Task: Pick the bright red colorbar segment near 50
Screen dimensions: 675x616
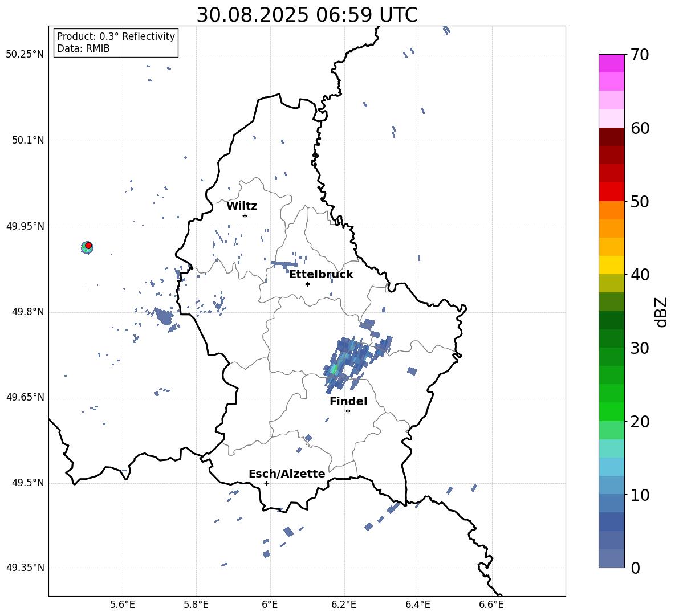Action: [611, 192]
